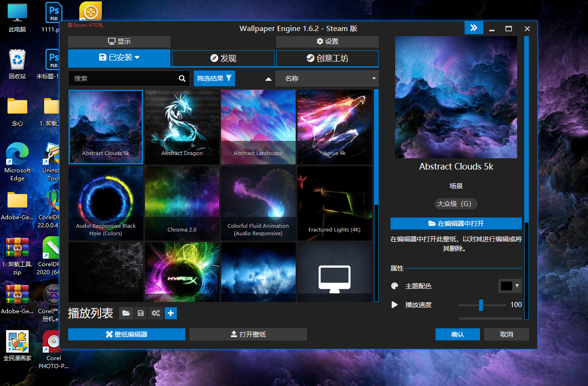
Task: Open 1111 PSD file on desktop
Action: coord(53,18)
